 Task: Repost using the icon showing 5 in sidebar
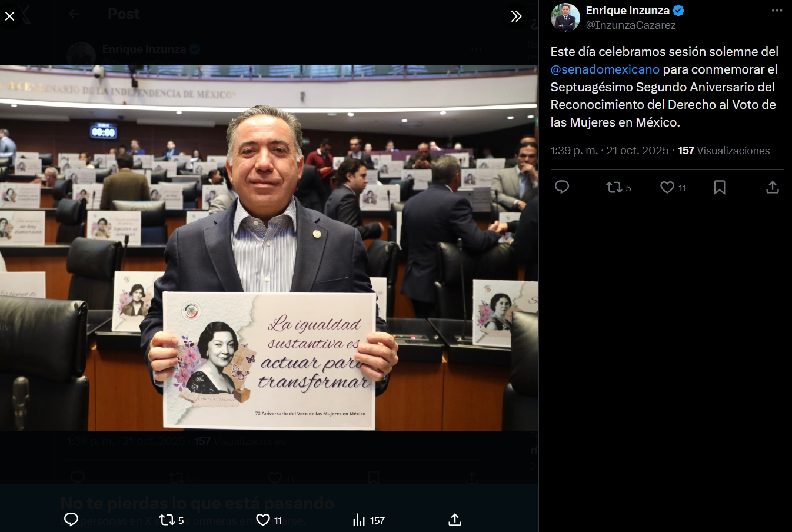pyautogui.click(x=618, y=188)
